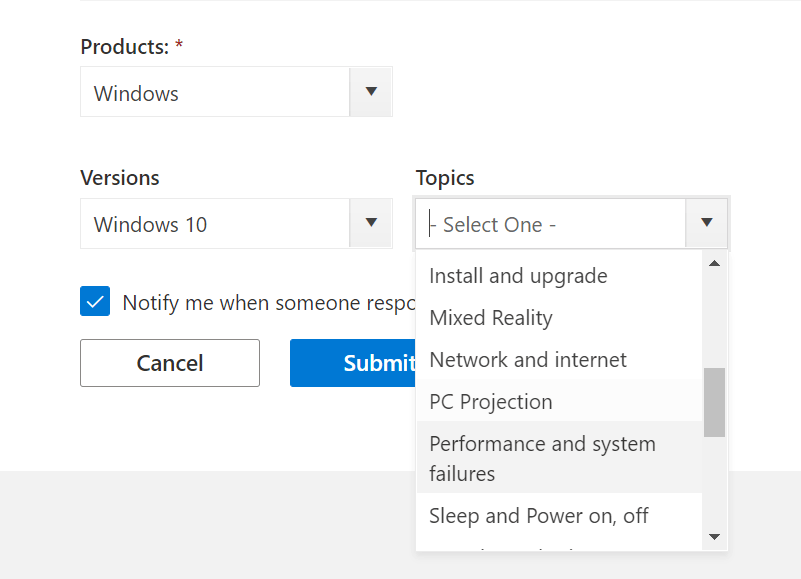This screenshot has height=579, width=801.
Task: Choose Mixed Reality topic
Action: tap(559, 318)
